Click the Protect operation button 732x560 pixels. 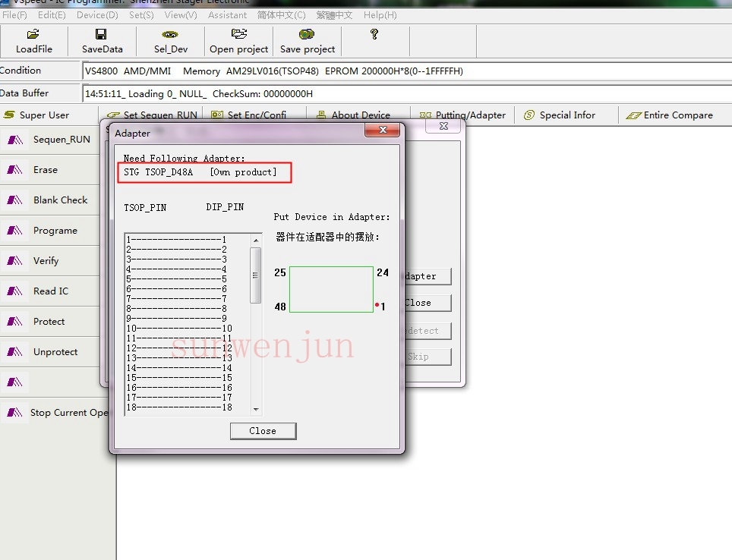coord(49,322)
